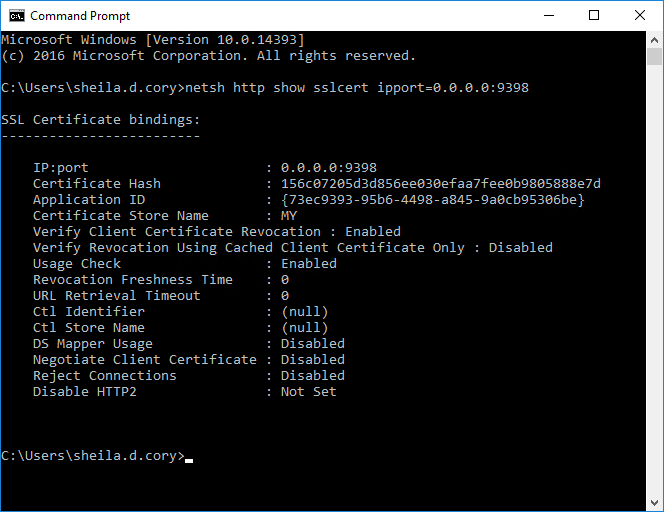Click the Disable HTTP2 Not Set value
664x512 pixels.
[x=308, y=392]
